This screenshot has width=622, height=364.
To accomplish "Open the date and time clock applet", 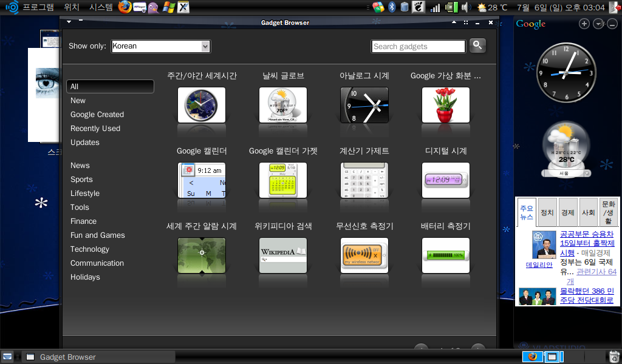I will 561,7.
